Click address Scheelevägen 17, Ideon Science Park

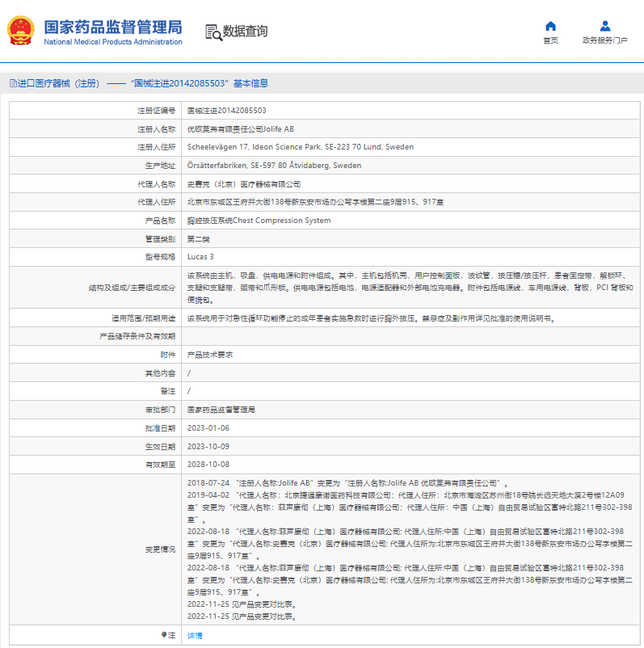[x=300, y=147]
